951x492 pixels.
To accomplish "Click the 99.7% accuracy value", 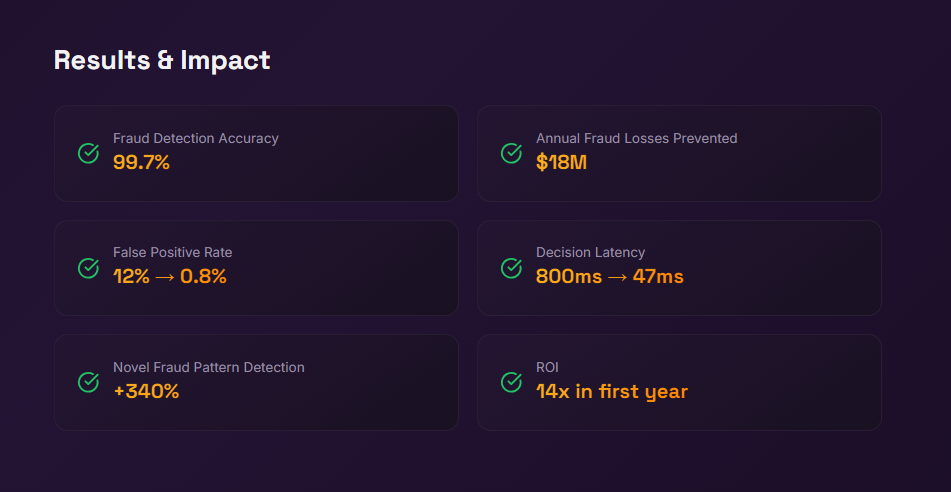I will (141, 162).
